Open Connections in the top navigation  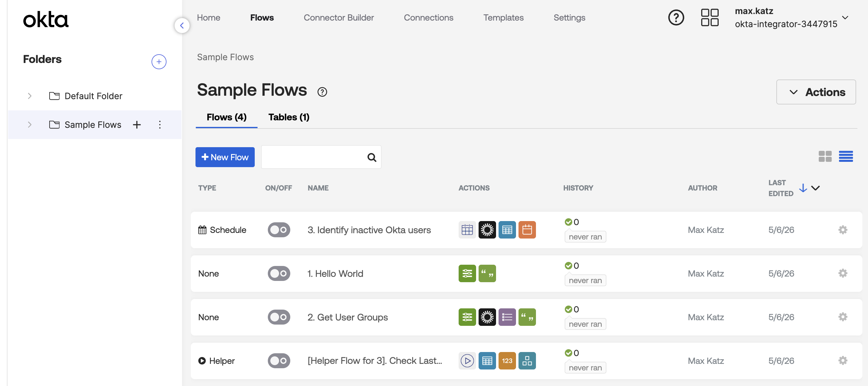tap(428, 17)
